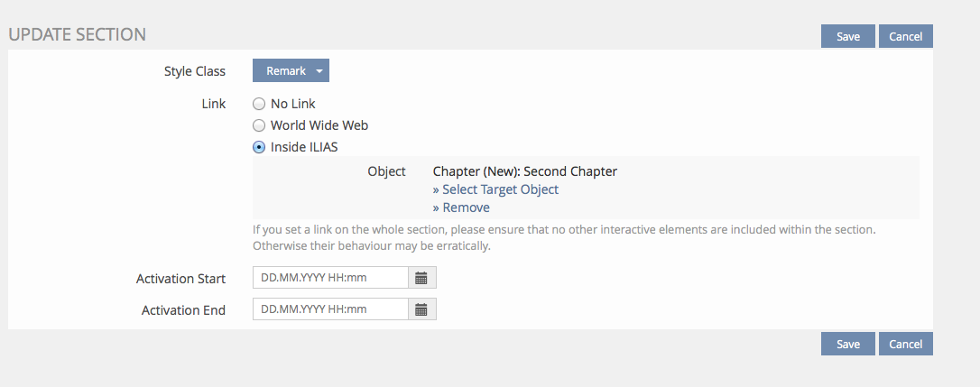Viewport: 980px width, 387px height.
Task: Click the bottom Cancel button
Action: [905, 344]
